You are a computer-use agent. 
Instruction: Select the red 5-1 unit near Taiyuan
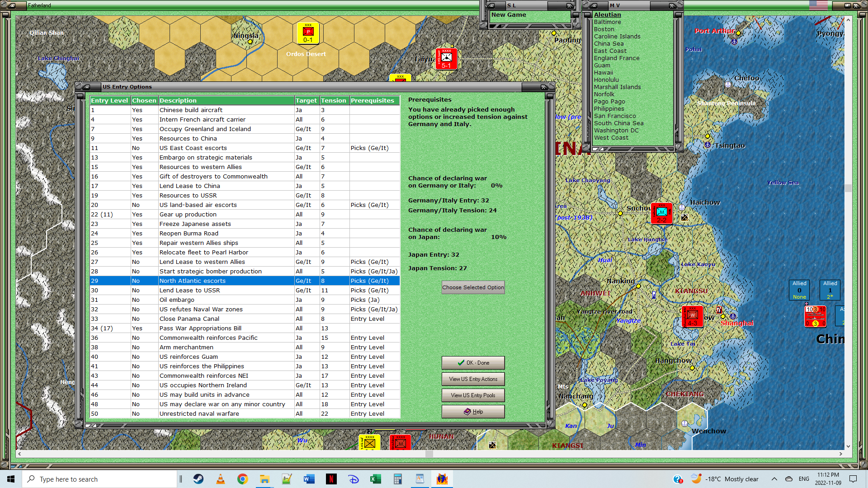click(446, 59)
